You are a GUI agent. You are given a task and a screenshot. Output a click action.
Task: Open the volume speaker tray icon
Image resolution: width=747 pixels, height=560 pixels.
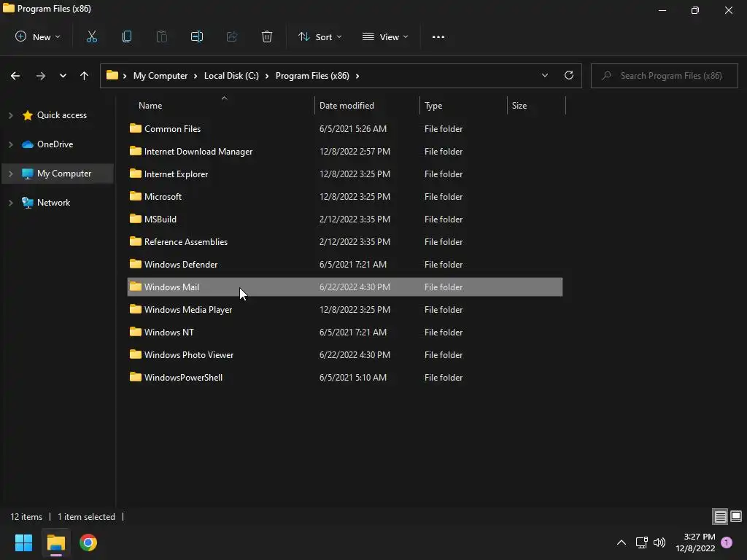659,542
